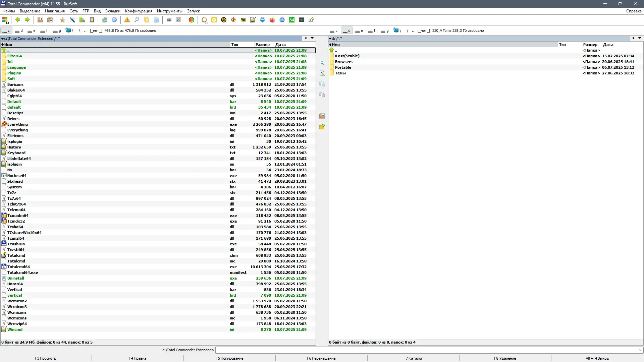
Task: Open the Конфигурация menu
Action: [139, 11]
